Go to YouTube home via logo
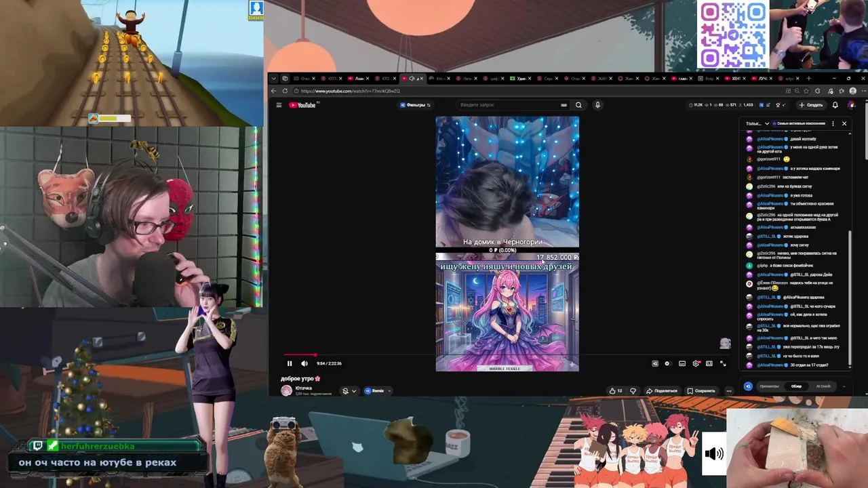Image resolution: width=868 pixels, height=488 pixels. [302, 105]
